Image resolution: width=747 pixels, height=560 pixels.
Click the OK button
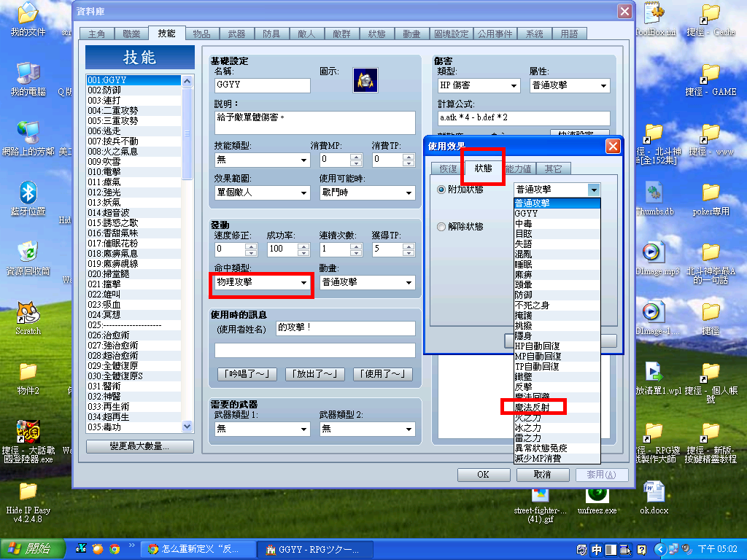coord(483,475)
